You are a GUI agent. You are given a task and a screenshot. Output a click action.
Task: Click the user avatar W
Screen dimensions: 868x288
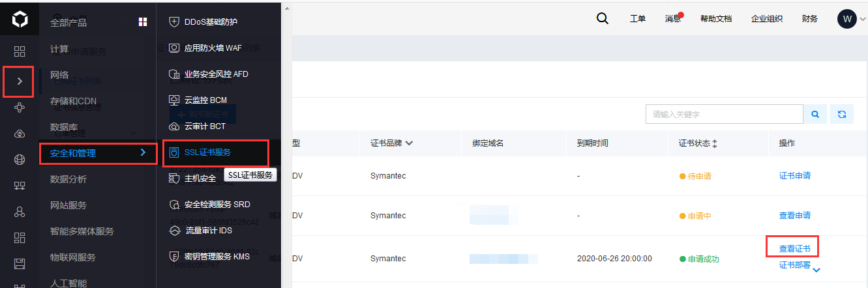pos(846,18)
